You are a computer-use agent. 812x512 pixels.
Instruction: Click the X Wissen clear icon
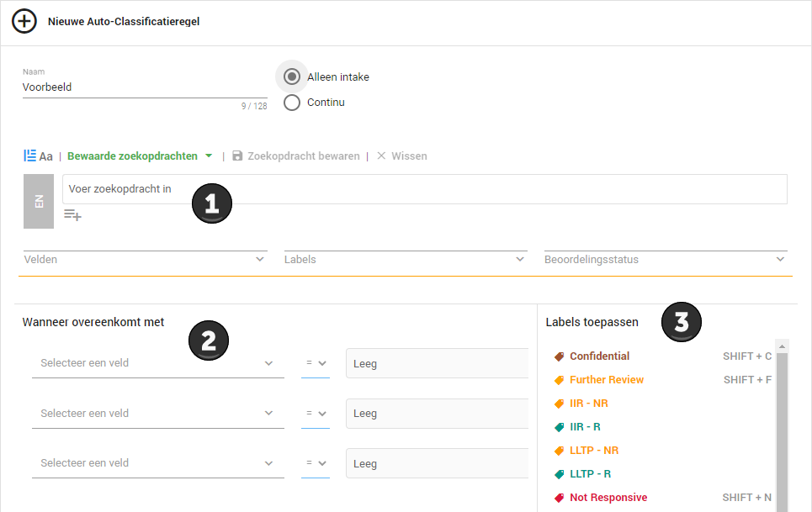click(x=381, y=156)
